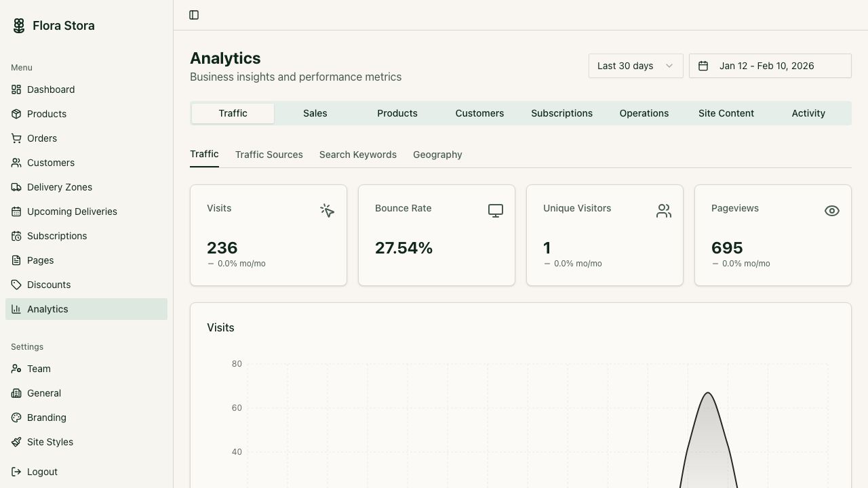Open the Operations tab
This screenshot has height=488, width=868.
click(x=644, y=113)
